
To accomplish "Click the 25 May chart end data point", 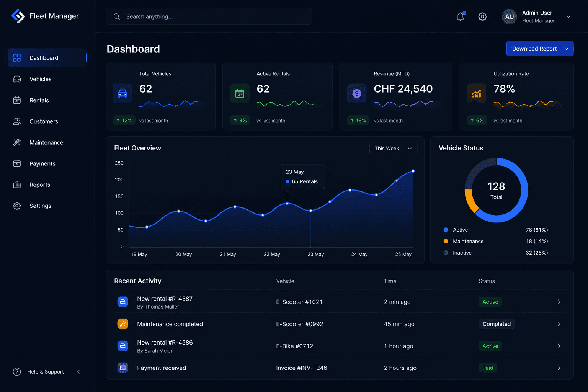I will 413,171.
